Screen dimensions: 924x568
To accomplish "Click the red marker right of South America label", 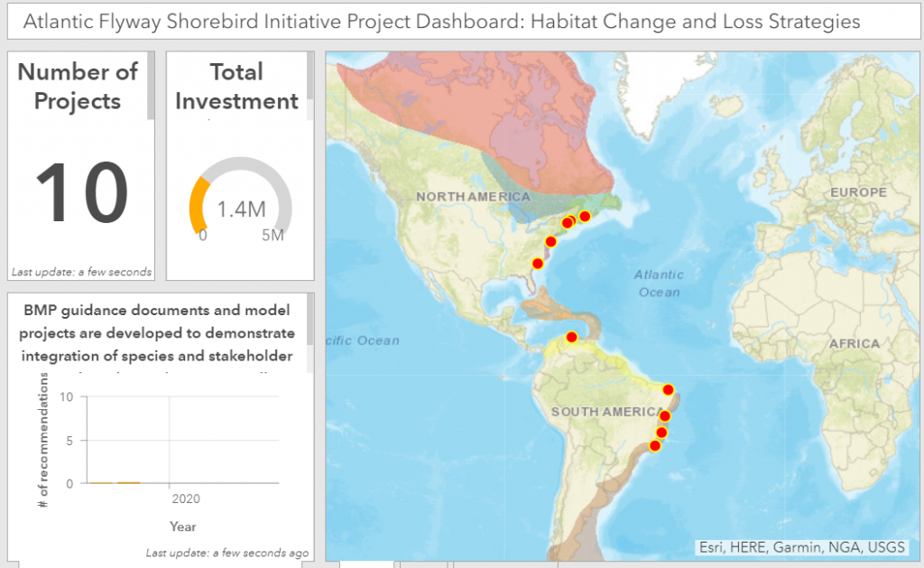I will pos(665,416).
